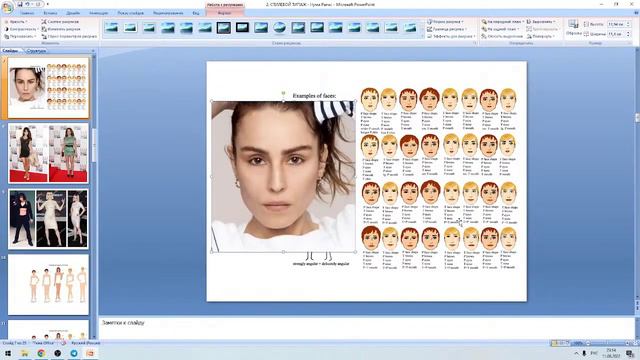Switch to Normal view in status bar

tap(554, 343)
